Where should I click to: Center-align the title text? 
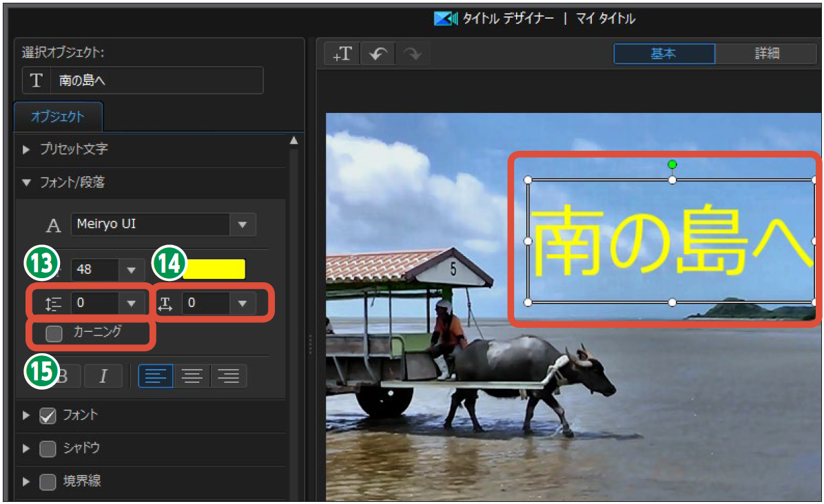(x=192, y=376)
